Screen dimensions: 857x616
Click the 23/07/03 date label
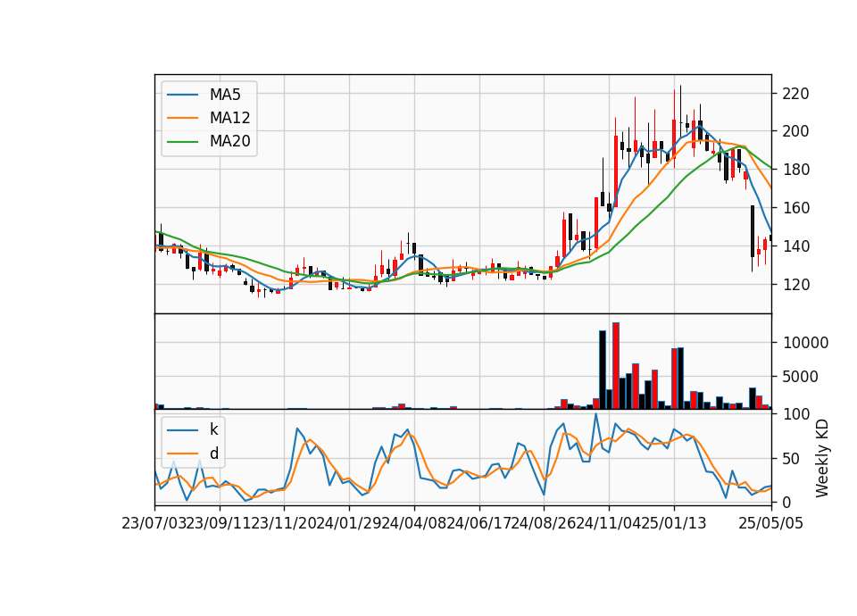(x=154, y=523)
